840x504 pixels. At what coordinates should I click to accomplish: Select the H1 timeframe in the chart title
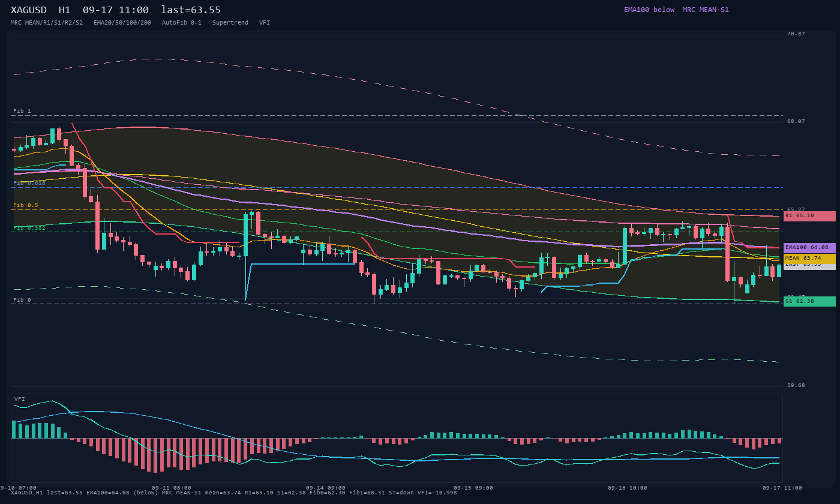[65, 10]
